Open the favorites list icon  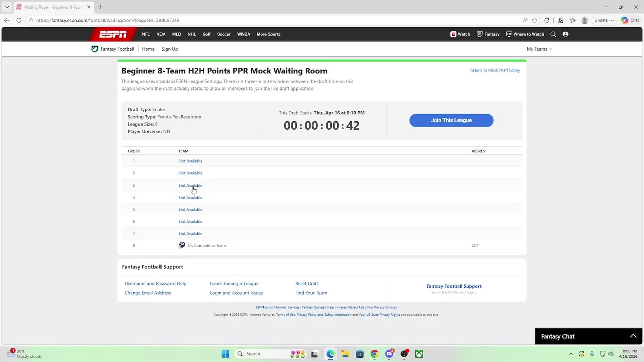click(573, 20)
